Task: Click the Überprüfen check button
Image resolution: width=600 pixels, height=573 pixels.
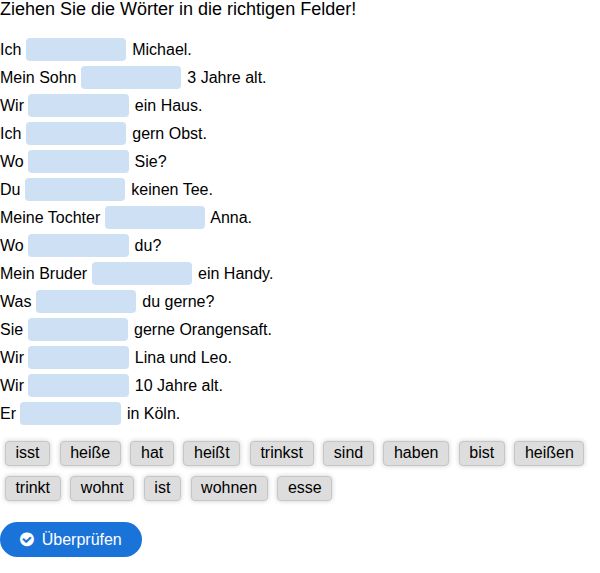Action: pos(71,539)
